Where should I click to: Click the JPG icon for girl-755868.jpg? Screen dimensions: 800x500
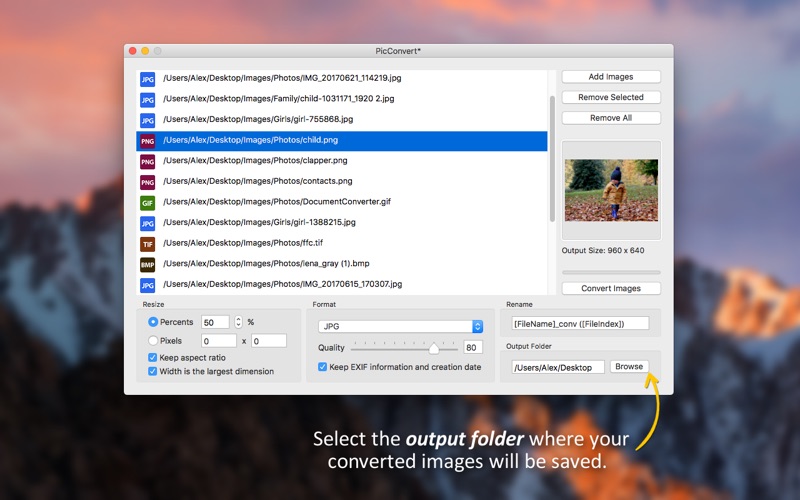click(x=147, y=120)
